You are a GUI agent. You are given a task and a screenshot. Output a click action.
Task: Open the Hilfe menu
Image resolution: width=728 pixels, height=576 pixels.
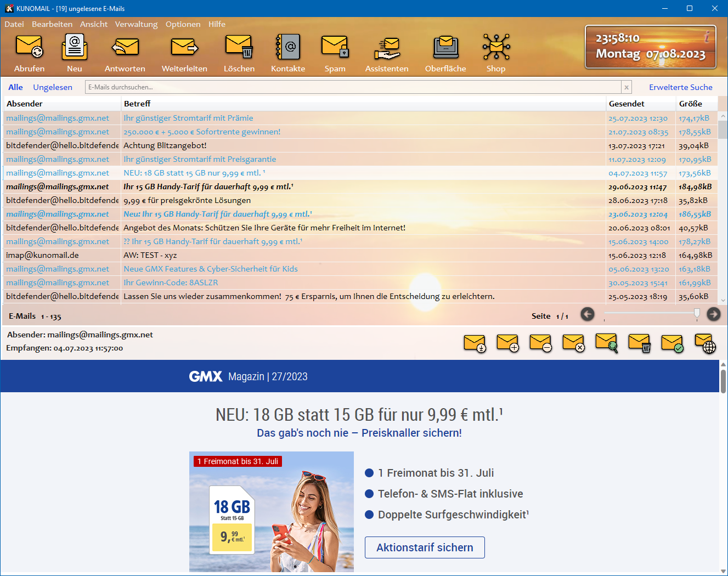pos(217,24)
